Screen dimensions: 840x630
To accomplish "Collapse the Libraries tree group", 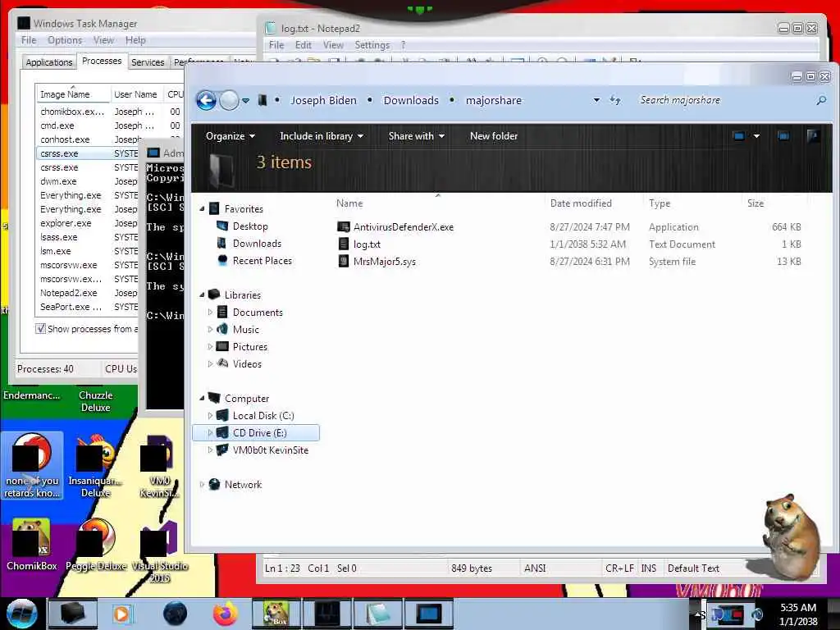I will click(x=202, y=294).
